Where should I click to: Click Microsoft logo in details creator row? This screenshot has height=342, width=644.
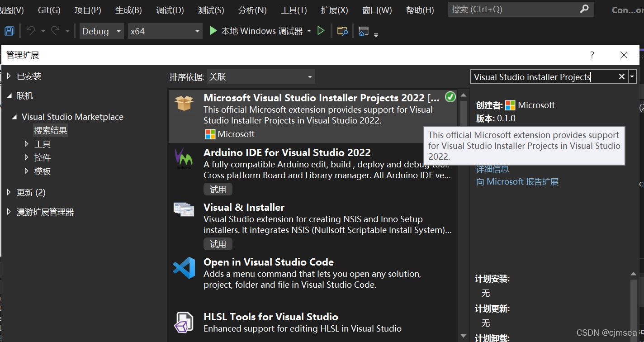coord(510,105)
